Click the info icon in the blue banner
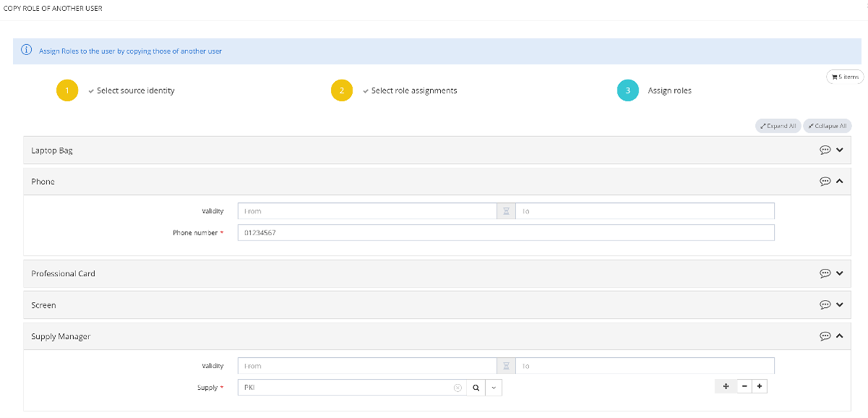Screen dimensions: 868x418 tap(26, 51)
